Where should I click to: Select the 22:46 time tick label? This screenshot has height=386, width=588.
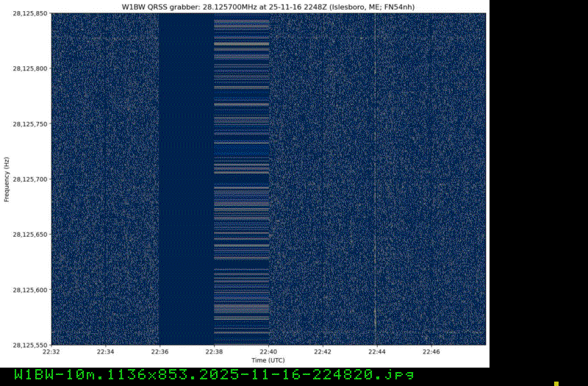click(431, 352)
